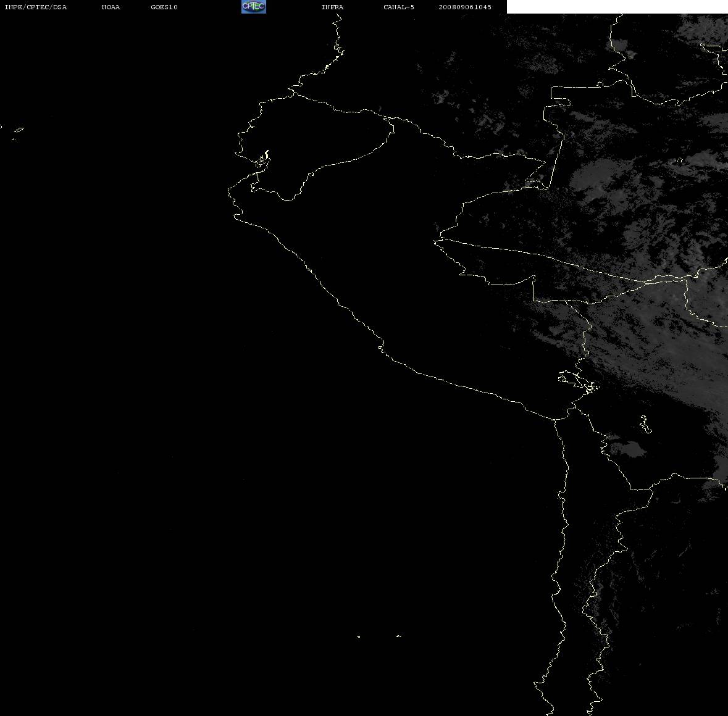Click the small lake outline southeast of Titicaca

coord(645,425)
